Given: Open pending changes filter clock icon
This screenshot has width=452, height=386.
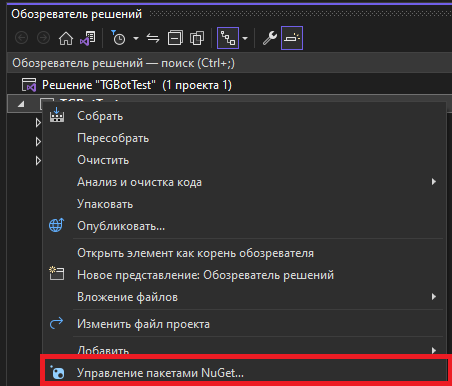Looking at the screenshot, I should coord(118,38).
